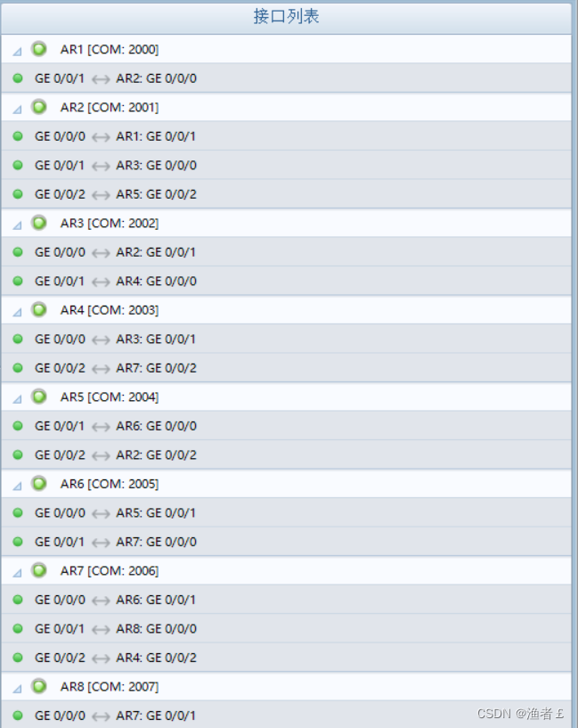Click green port dot of AR4 GE 0/0/2
This screenshot has width=578, height=728.
pos(18,368)
